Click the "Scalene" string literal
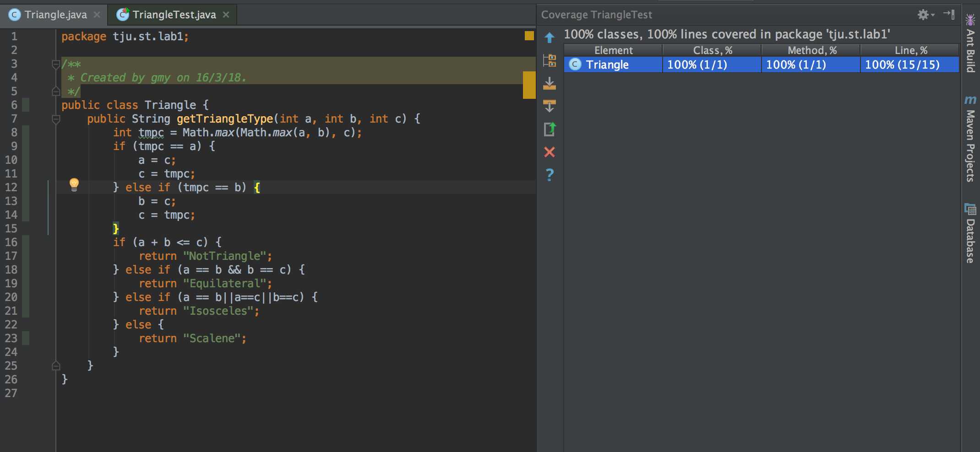Viewport: 980px width, 452px height. [x=212, y=339]
